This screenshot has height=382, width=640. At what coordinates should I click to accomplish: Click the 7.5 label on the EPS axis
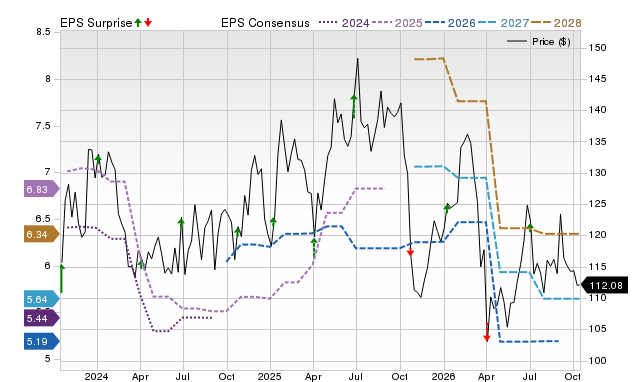click(43, 126)
